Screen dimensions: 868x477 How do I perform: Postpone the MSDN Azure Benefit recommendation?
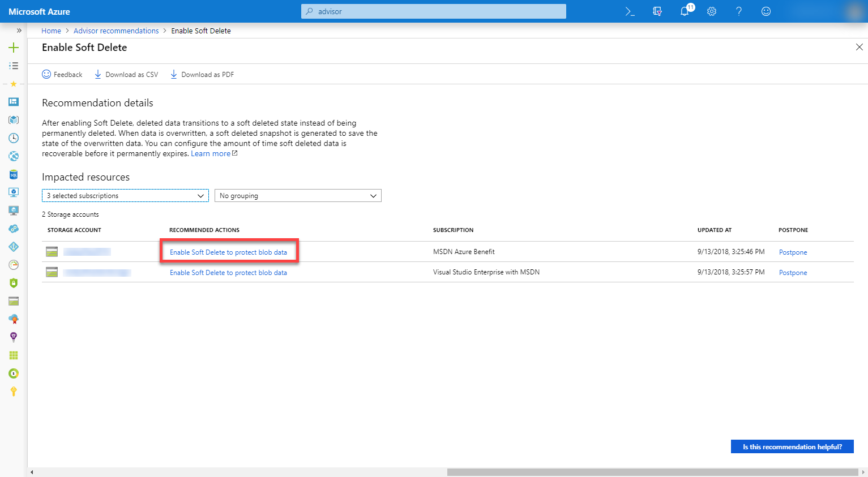pyautogui.click(x=793, y=252)
